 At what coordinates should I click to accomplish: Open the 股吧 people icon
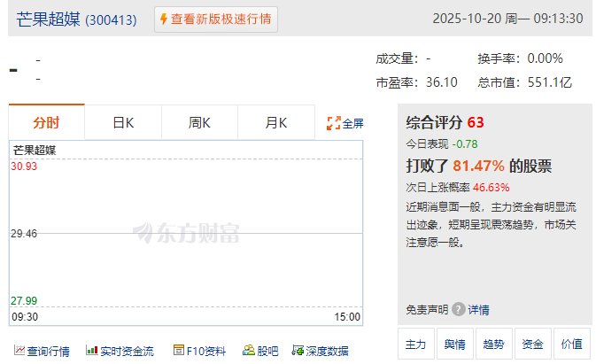[x=249, y=351]
